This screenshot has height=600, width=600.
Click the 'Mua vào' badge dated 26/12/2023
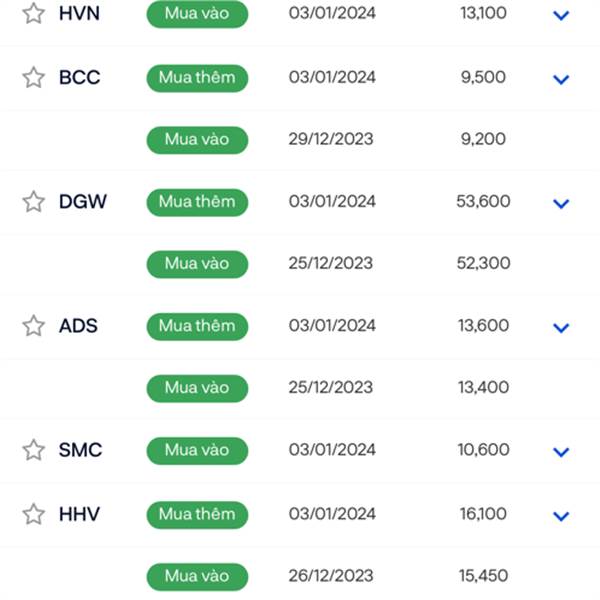(x=197, y=577)
